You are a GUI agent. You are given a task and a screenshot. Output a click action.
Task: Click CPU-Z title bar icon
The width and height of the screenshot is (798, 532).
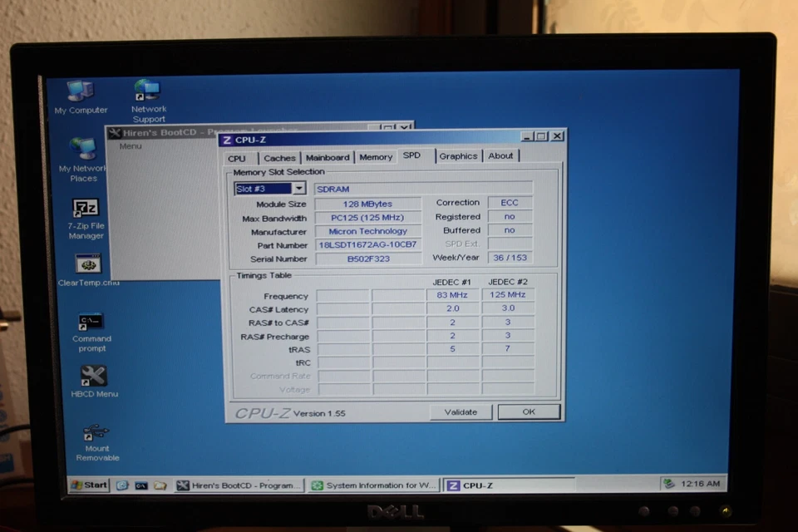pyautogui.click(x=226, y=140)
